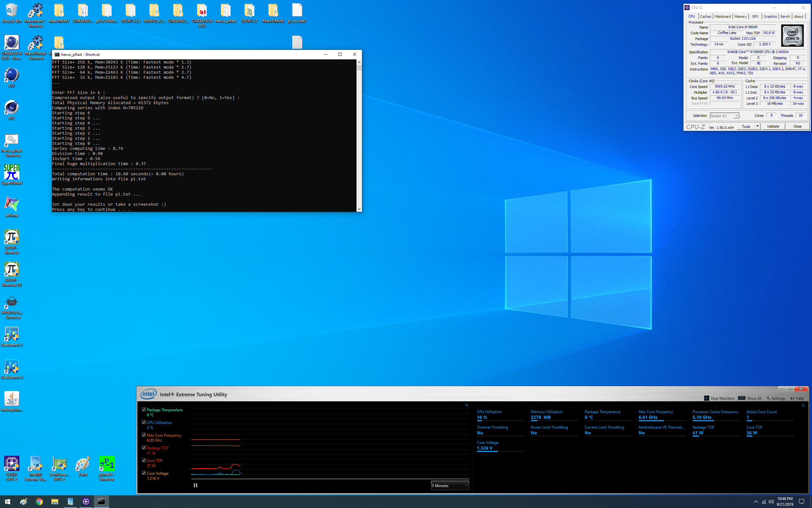This screenshot has height=508, width=812.
Task: Click the wrench icon above XTU graph
Action: [466, 405]
